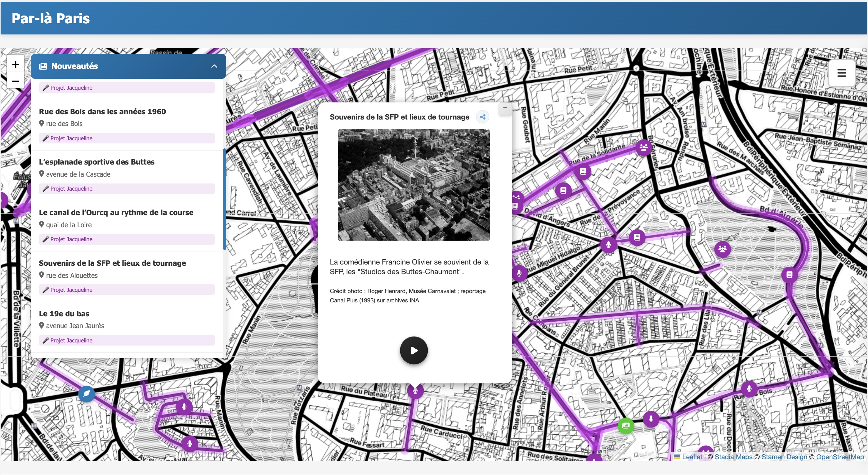Image resolution: width=868 pixels, height=475 pixels.
Task: Zoom in on the map
Action: 16,64
